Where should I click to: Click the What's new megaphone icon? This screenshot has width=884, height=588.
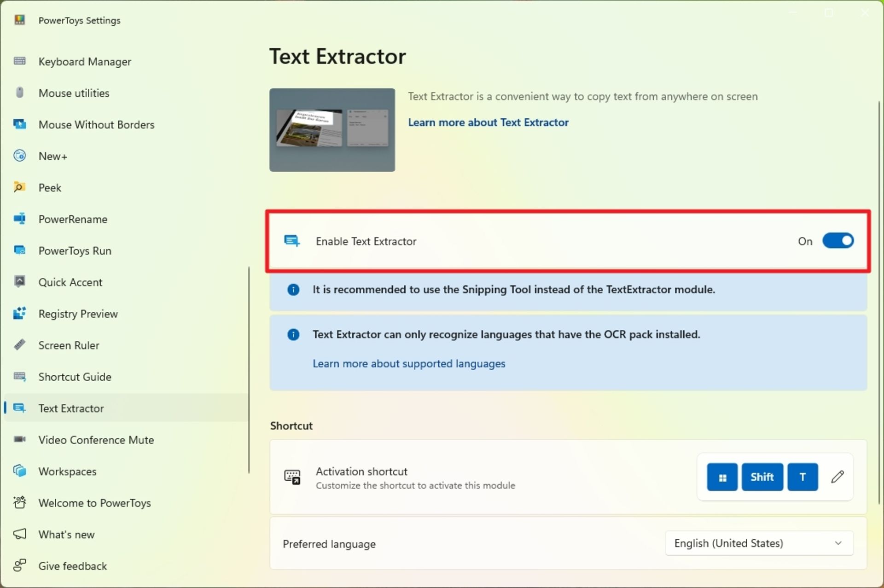20,534
